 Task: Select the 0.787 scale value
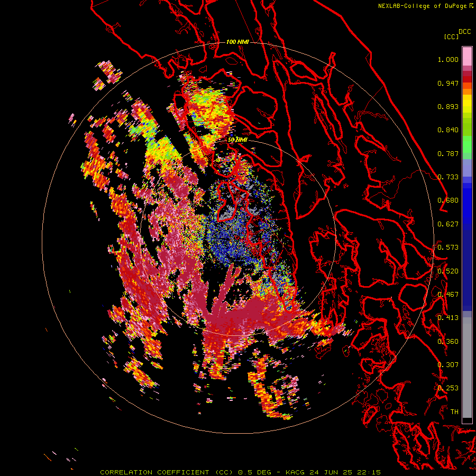pyautogui.click(x=448, y=153)
